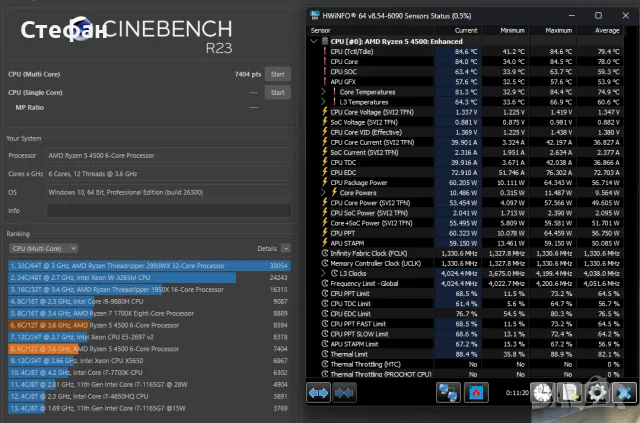640x423 pixels.
Task: Click lightning icon beside SoC Voltage (SVI2 TFN)
Action: pos(325,122)
